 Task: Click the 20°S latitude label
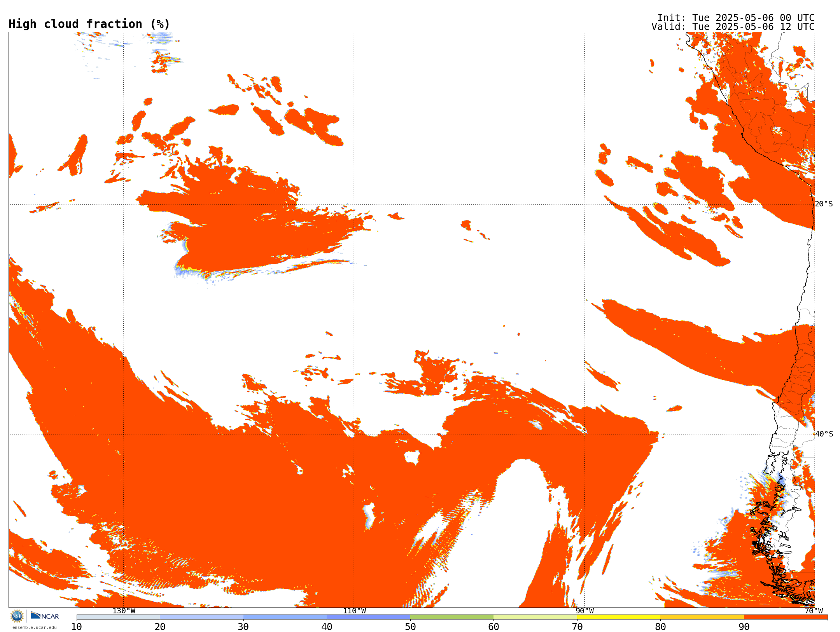tap(824, 204)
